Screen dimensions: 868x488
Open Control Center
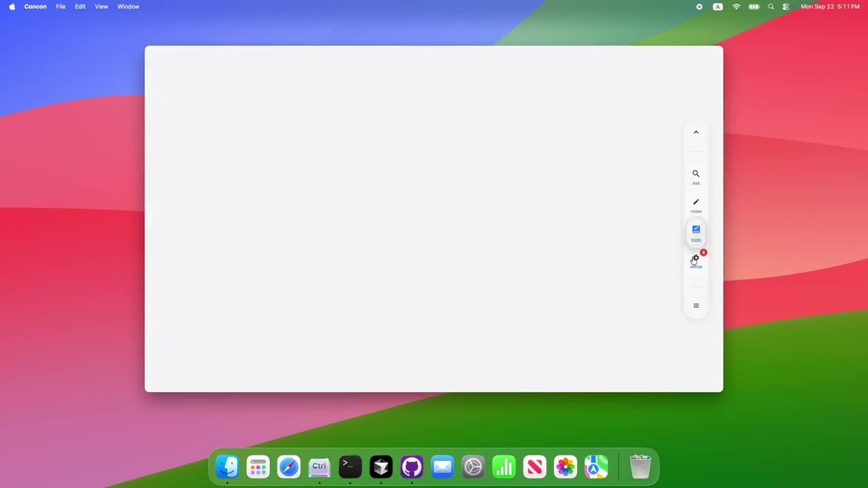(786, 7)
